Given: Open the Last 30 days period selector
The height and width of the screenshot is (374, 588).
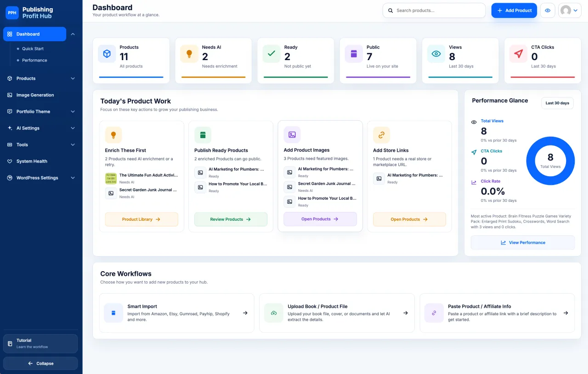Looking at the screenshot, I should pos(557,103).
